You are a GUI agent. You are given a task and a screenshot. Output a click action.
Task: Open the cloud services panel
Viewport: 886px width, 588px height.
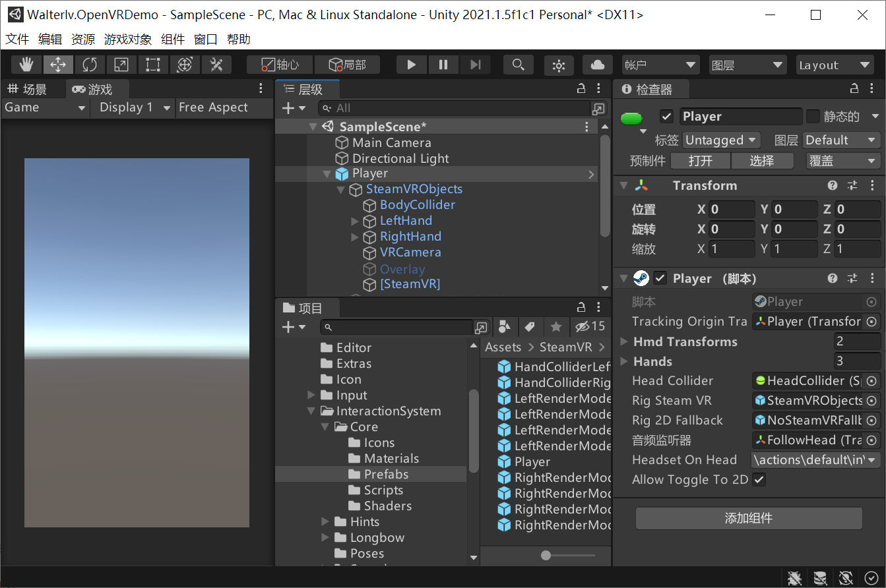pyautogui.click(x=598, y=65)
